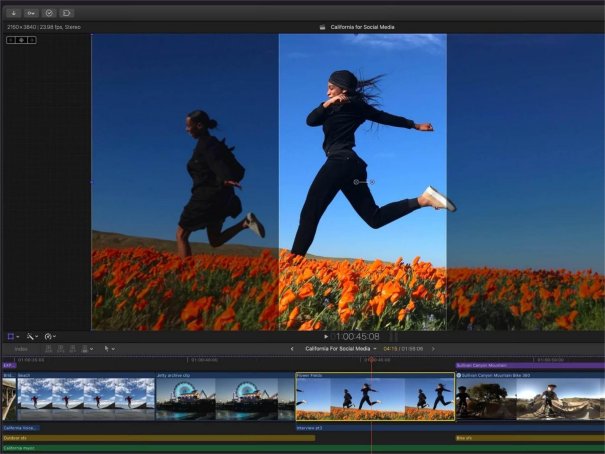Screen dimensions: 605x454
Task: Expand the magic wand enhancements menu
Action: coord(33,337)
